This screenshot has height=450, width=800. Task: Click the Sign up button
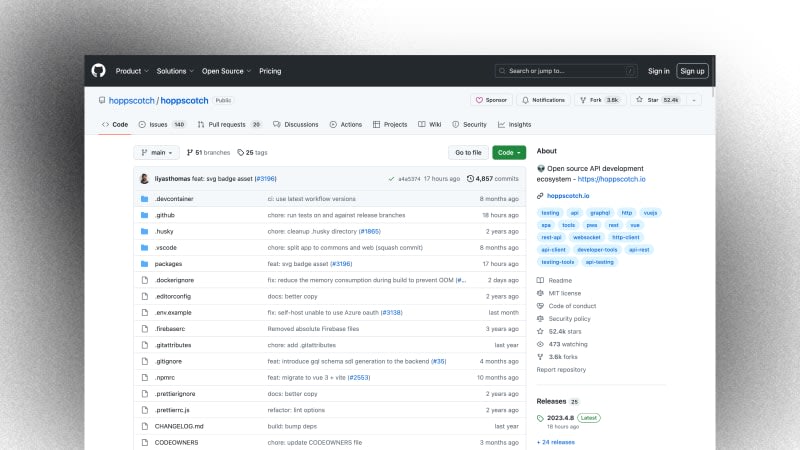[x=692, y=71]
